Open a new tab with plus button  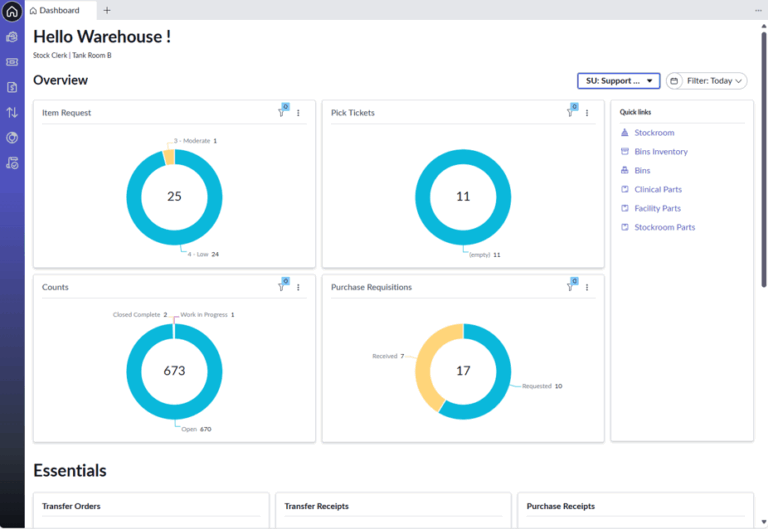coord(107,10)
